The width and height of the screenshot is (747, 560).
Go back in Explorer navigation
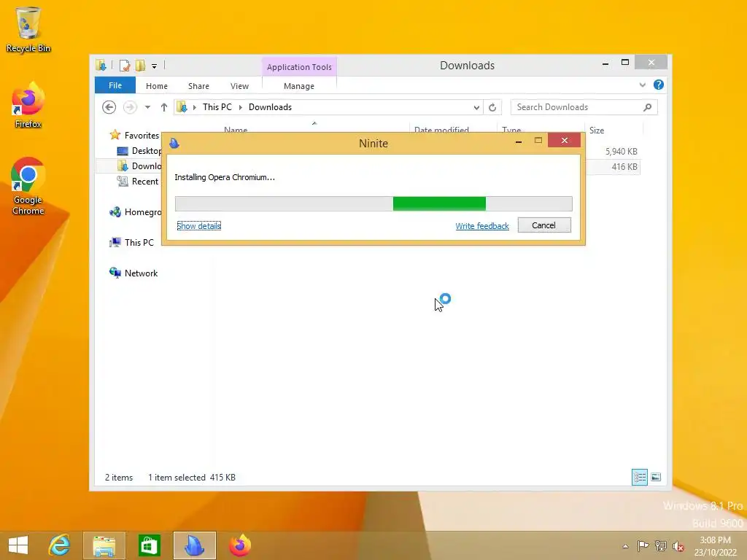pyautogui.click(x=109, y=107)
